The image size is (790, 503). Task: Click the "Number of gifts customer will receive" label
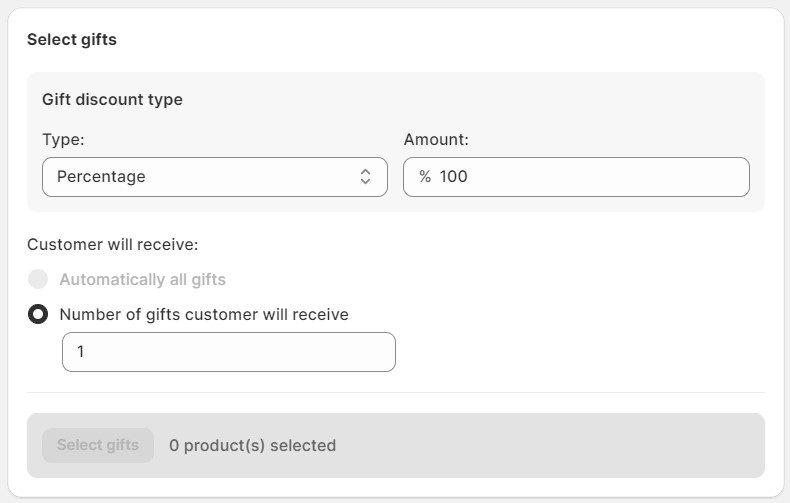point(204,314)
